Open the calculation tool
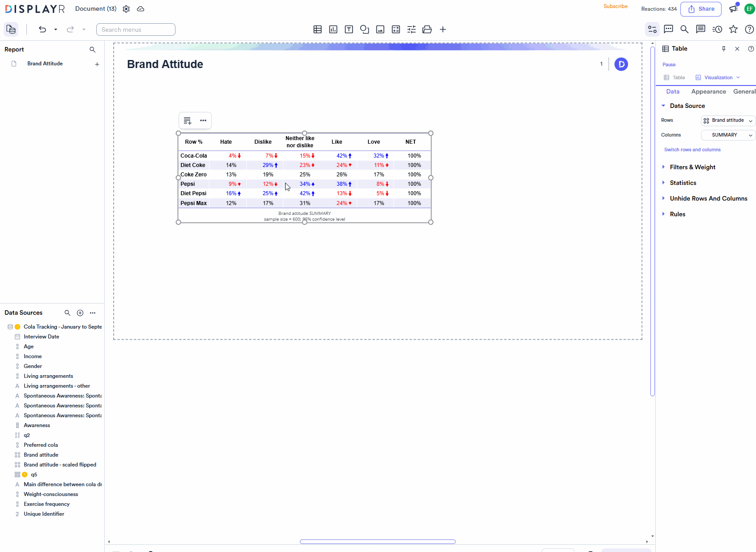 click(x=396, y=29)
